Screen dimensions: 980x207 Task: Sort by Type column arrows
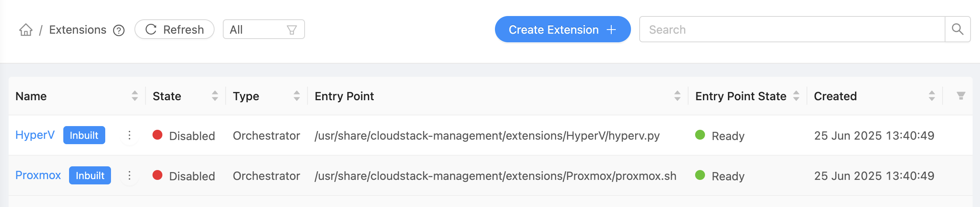pyautogui.click(x=296, y=96)
